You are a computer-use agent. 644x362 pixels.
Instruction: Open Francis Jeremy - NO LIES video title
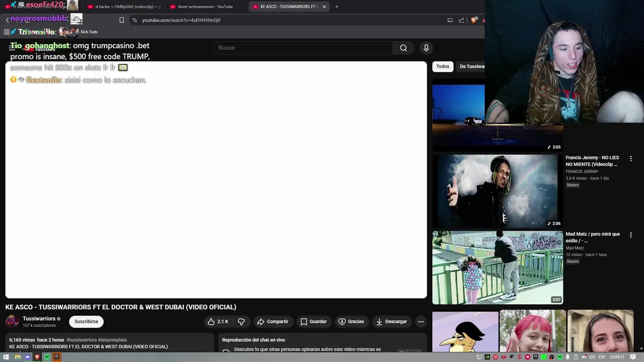(x=592, y=161)
